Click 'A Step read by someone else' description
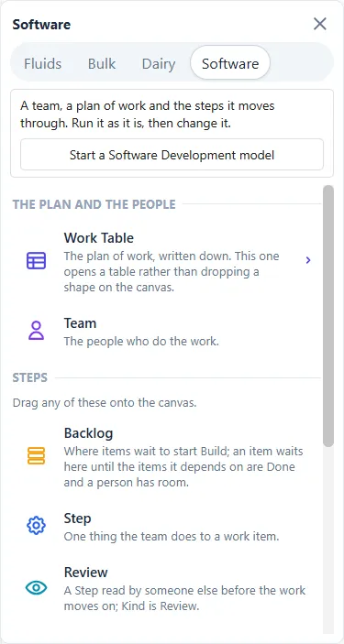The height and width of the screenshot is (644, 344). [184, 598]
